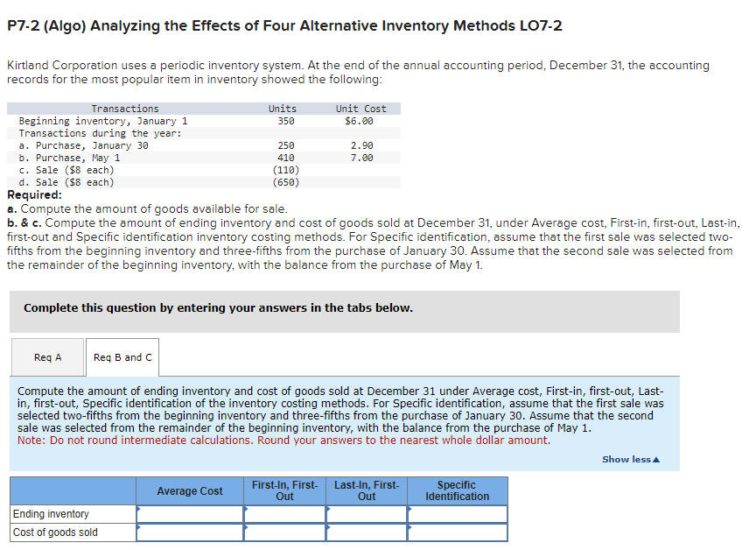
Task: Click the First-In, First-Out ending inventory cell
Action: 284,515
